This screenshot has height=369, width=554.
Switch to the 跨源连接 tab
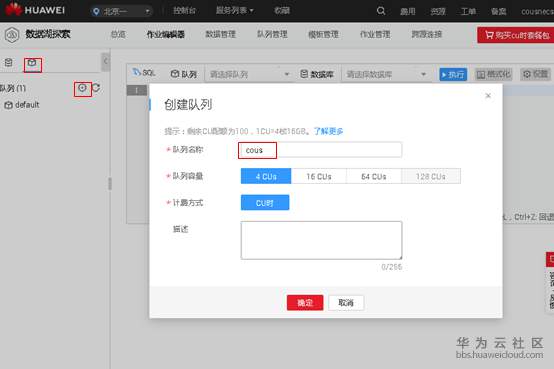point(427,34)
